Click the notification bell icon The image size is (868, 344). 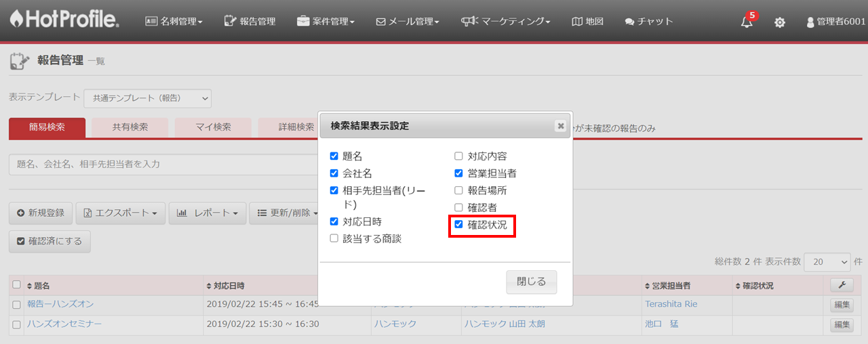(747, 22)
